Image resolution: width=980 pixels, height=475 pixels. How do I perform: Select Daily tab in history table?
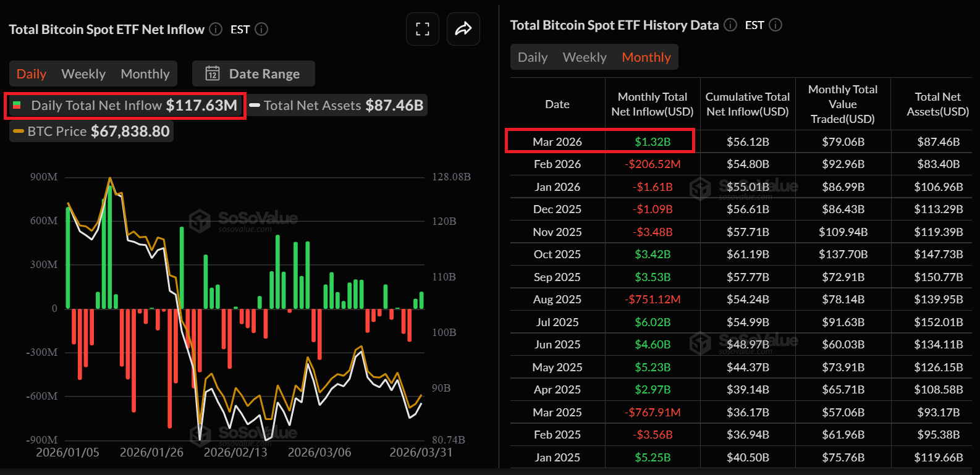(x=533, y=57)
